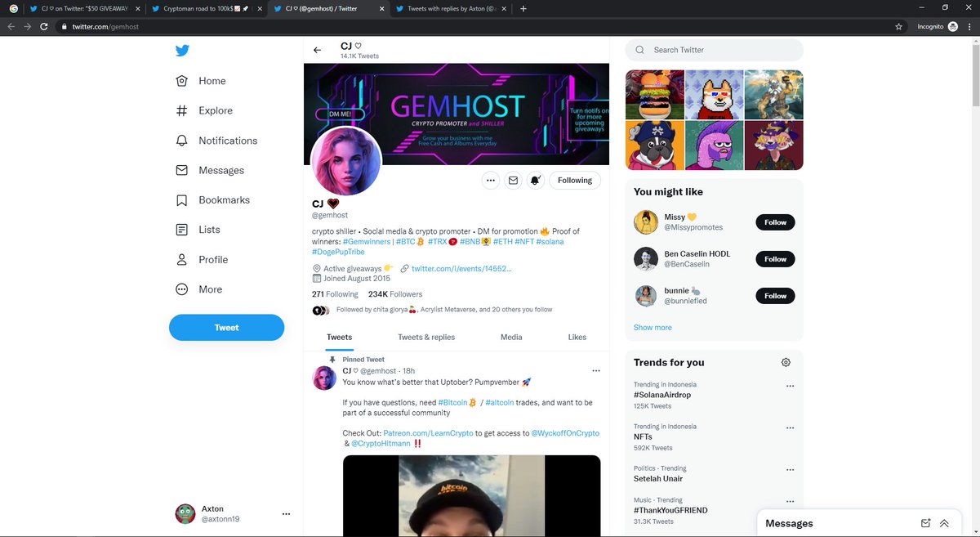Screen dimensions: 980x537
Task: Expand the Messages drawer
Action: point(944,523)
